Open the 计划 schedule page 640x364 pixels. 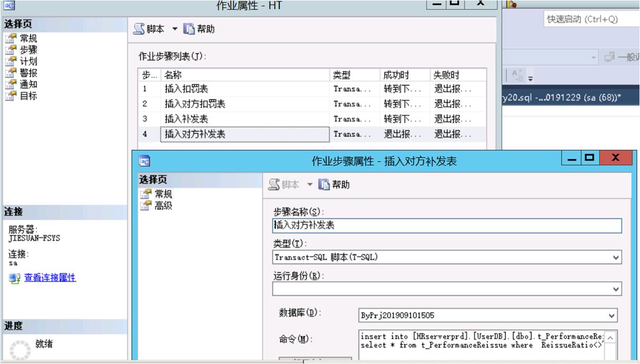[x=28, y=61]
